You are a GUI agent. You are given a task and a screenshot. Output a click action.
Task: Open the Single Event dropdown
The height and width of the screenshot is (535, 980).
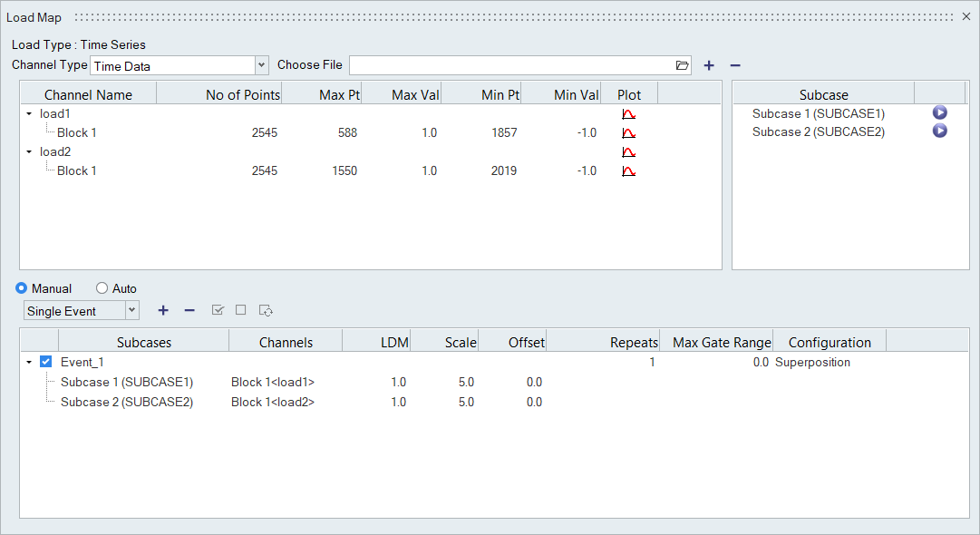pyautogui.click(x=132, y=310)
